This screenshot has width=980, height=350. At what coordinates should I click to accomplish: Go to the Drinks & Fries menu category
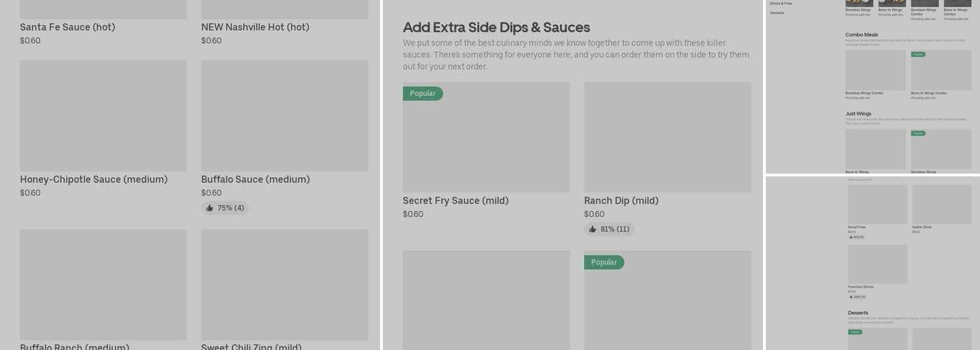(781, 3)
